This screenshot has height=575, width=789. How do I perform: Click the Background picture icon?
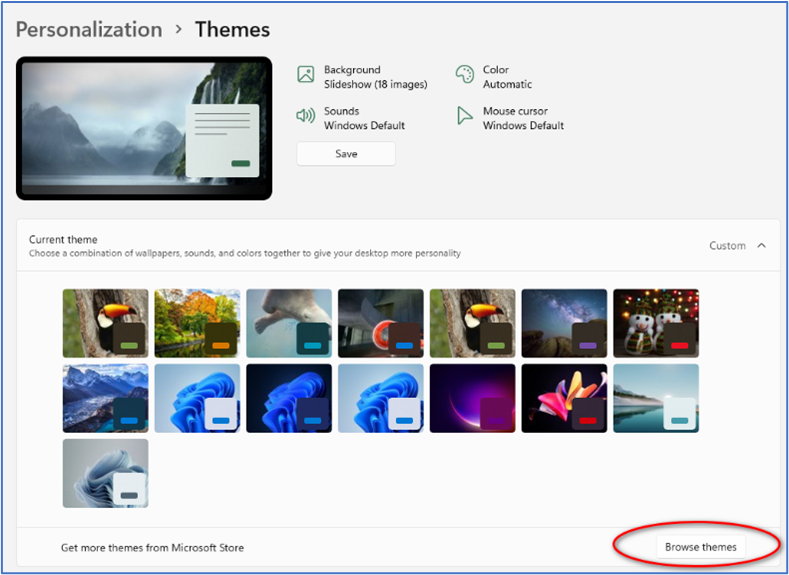pos(306,74)
